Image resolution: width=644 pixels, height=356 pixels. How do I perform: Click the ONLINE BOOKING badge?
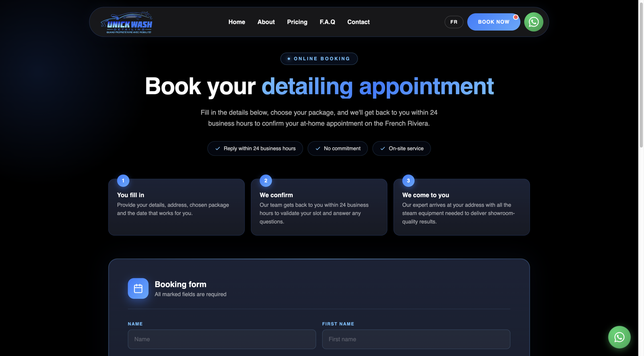pos(319,59)
